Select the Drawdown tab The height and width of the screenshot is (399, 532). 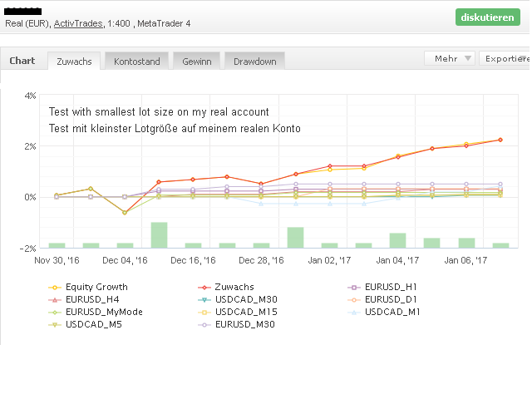click(x=254, y=62)
